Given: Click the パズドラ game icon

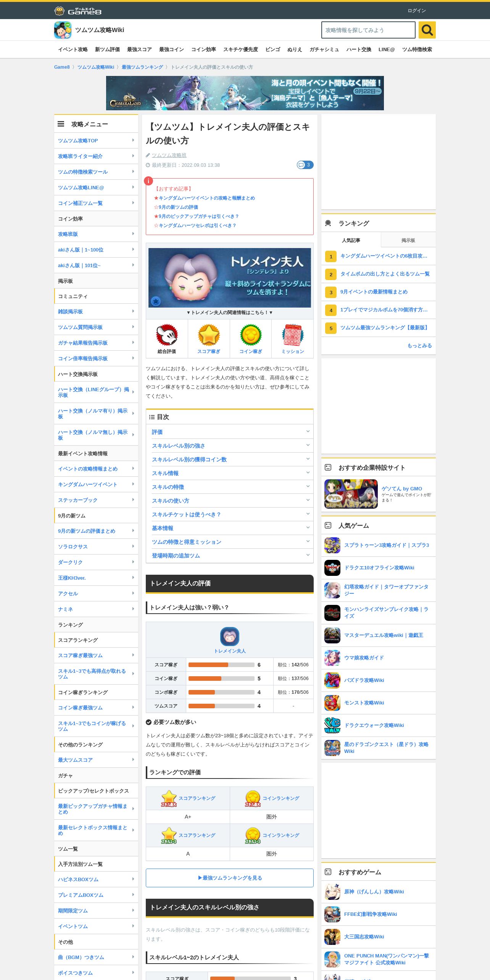Looking at the screenshot, I should [332, 680].
